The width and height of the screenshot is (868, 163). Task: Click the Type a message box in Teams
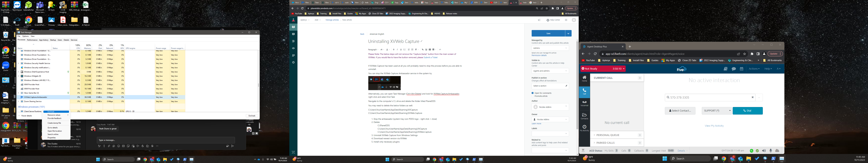[165, 140]
